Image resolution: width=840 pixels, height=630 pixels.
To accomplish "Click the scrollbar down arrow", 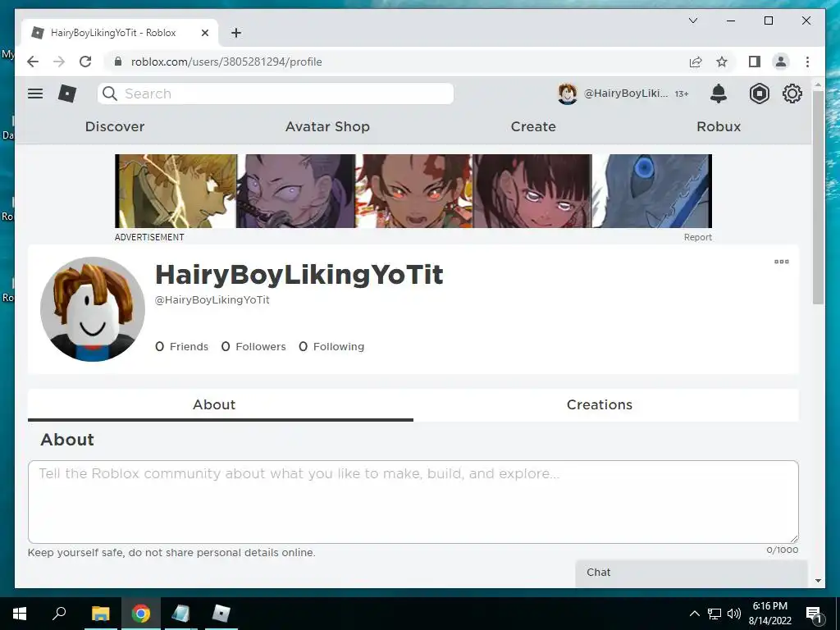I will (x=818, y=580).
